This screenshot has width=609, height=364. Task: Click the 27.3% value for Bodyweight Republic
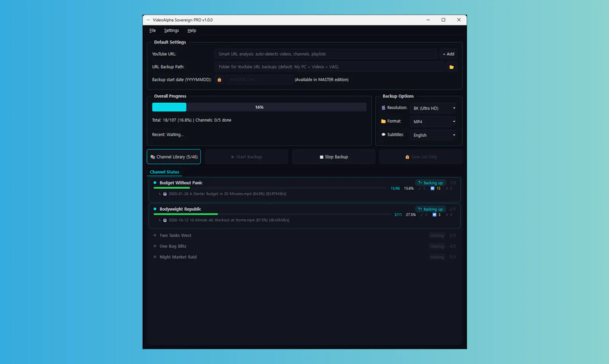pyautogui.click(x=411, y=215)
